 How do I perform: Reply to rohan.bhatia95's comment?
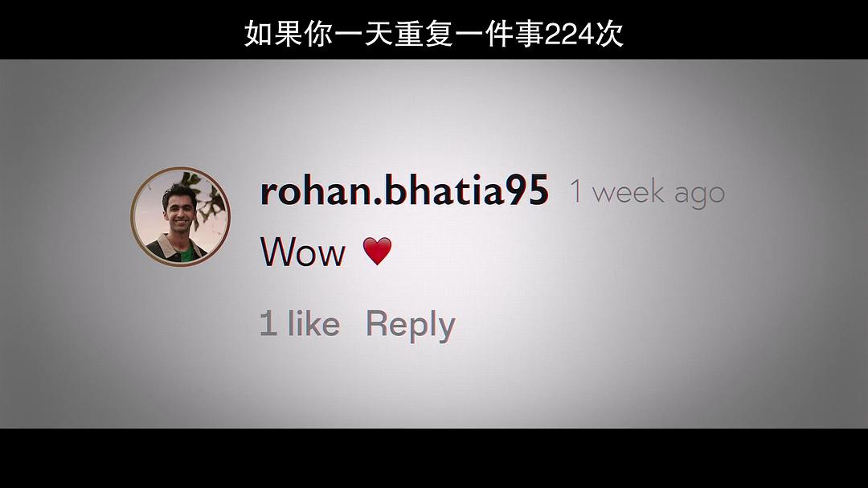click(410, 325)
